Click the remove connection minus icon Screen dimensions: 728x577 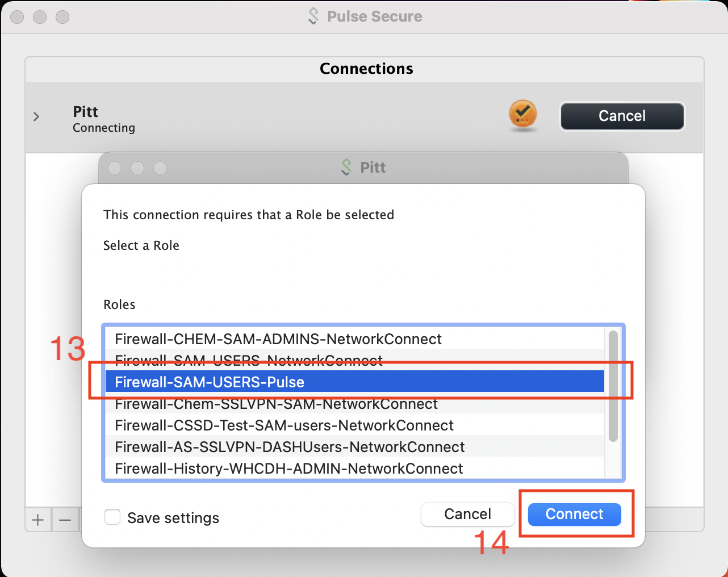point(65,519)
